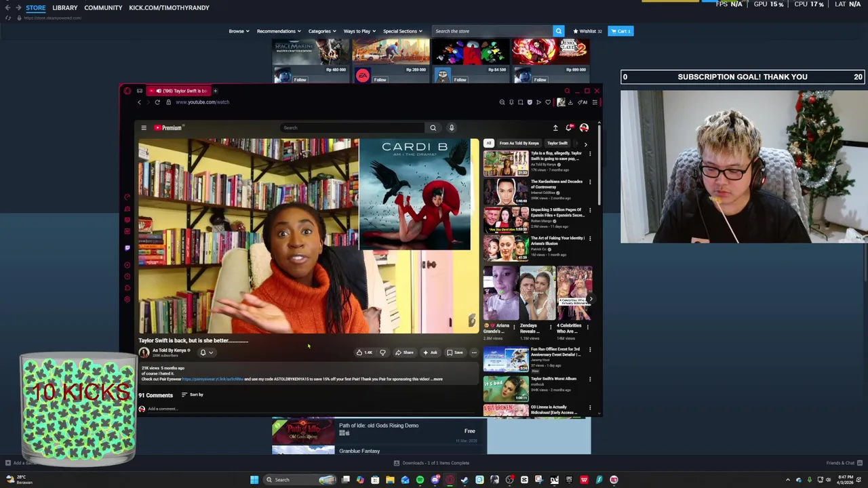The height and width of the screenshot is (488, 868).
Task: Expand the Ways to Play dropdown
Action: pyautogui.click(x=359, y=31)
